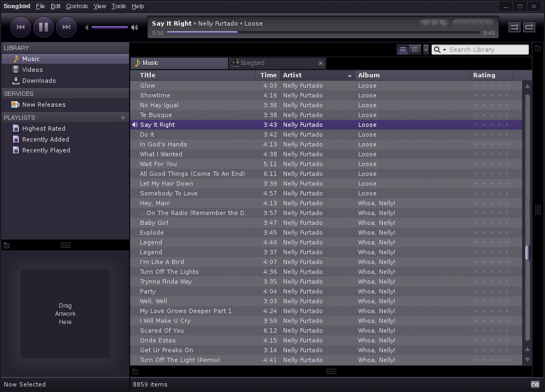
Task: Open search engine dropdown in search box
Action: [439, 50]
